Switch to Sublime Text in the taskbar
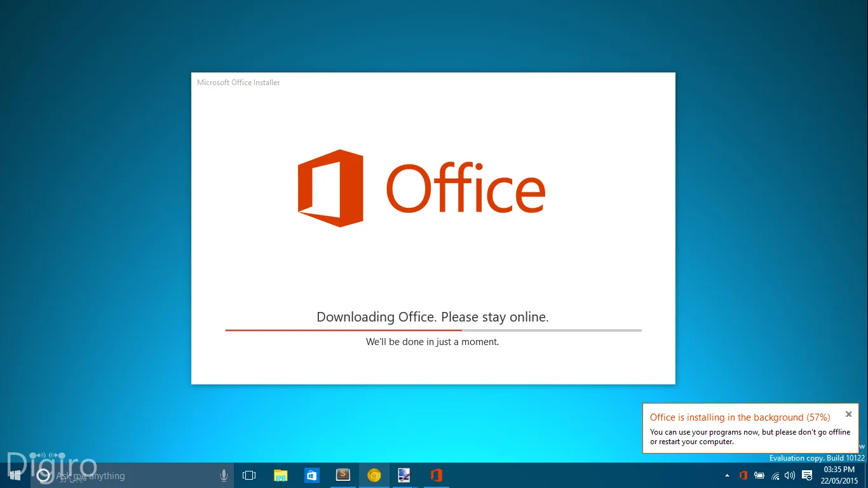Viewport: 868px width, 488px height. pos(343,475)
